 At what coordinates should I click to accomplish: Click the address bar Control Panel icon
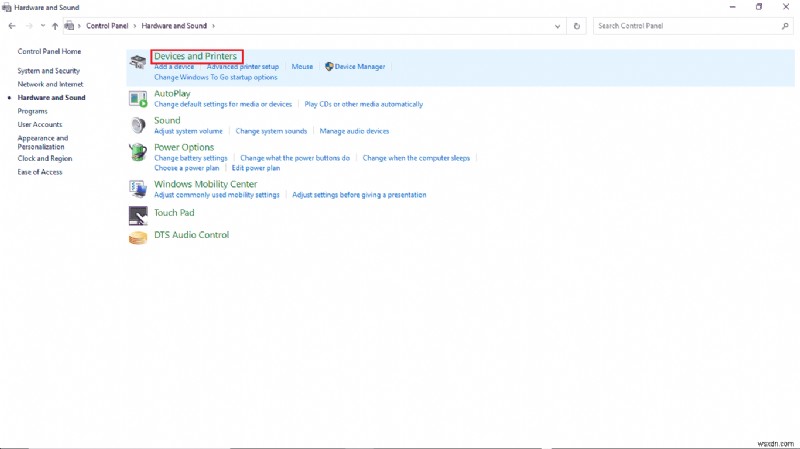click(x=70, y=26)
